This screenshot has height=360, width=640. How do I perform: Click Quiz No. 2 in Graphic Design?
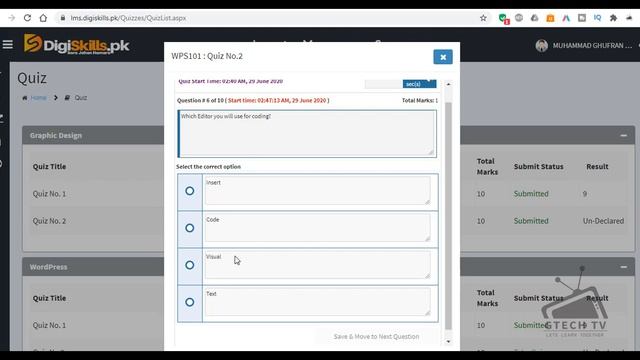[x=49, y=221]
